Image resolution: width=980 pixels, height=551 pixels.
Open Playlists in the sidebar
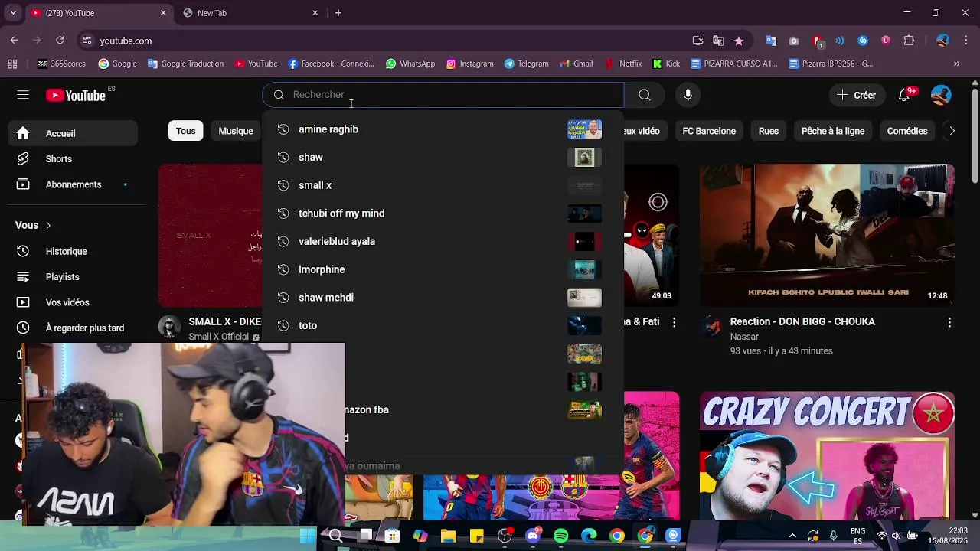click(x=73, y=277)
